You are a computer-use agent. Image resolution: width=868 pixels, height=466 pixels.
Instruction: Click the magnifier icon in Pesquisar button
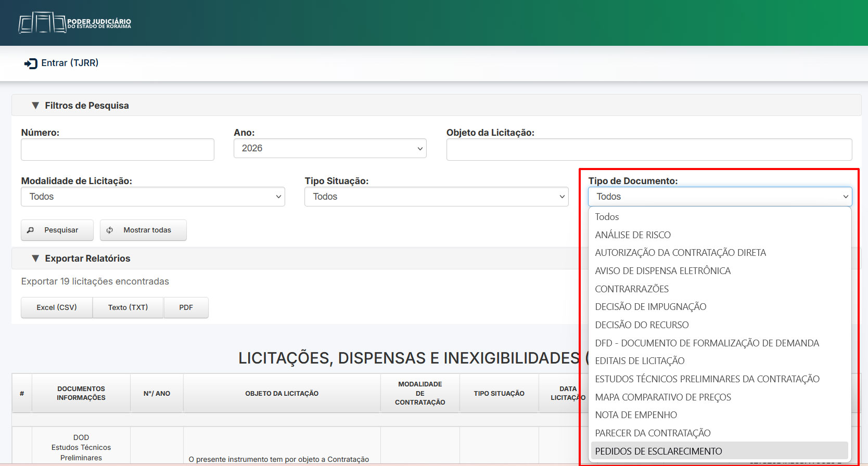[x=31, y=230]
